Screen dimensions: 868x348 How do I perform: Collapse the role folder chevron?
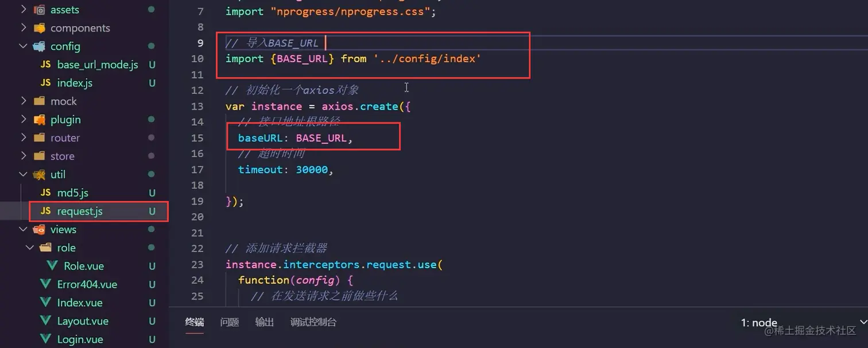pos(30,248)
